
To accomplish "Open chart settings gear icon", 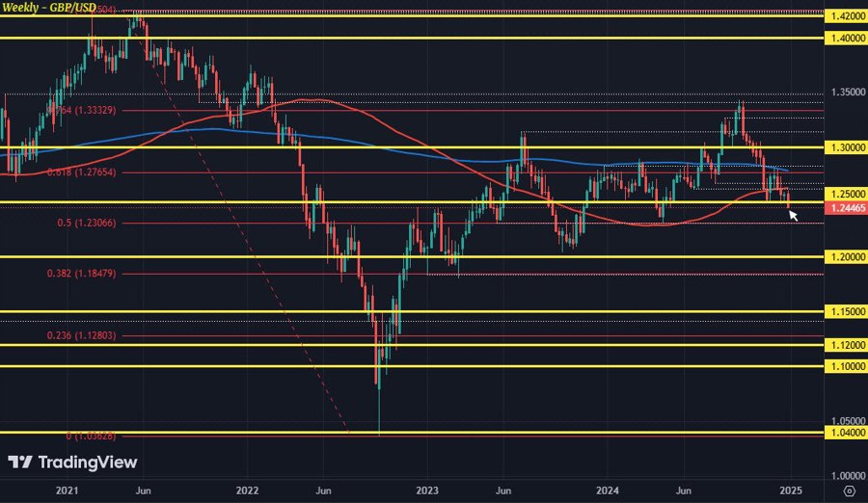I will 849,490.
